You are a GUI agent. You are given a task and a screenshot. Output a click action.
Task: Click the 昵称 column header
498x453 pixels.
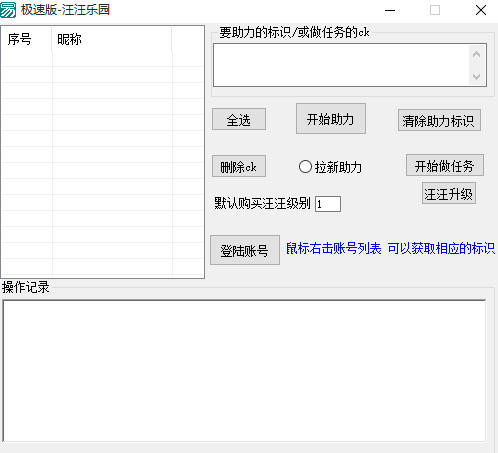coord(112,39)
